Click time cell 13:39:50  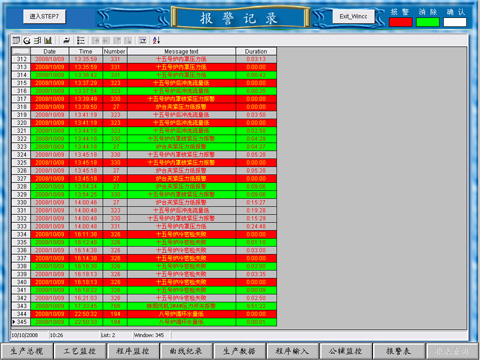coord(86,107)
